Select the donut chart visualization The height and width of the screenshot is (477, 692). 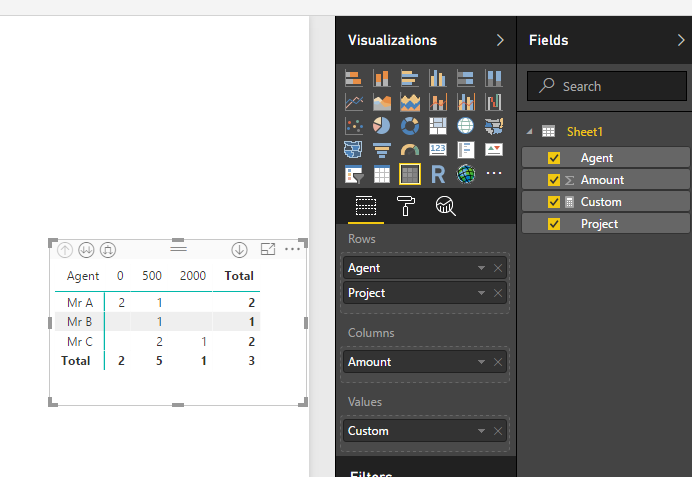pos(410,126)
